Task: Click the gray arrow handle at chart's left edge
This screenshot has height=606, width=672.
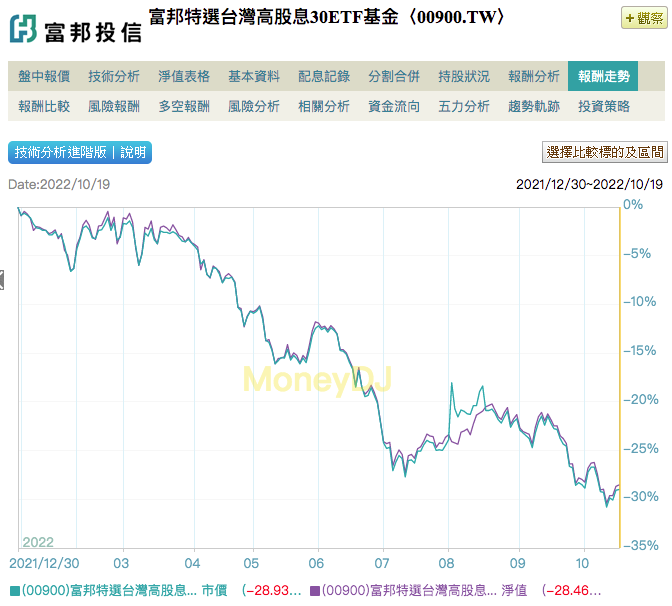Action: 2,280
